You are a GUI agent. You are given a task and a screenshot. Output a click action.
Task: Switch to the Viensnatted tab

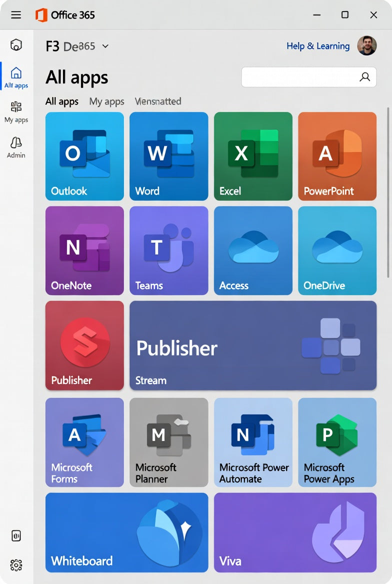click(158, 101)
